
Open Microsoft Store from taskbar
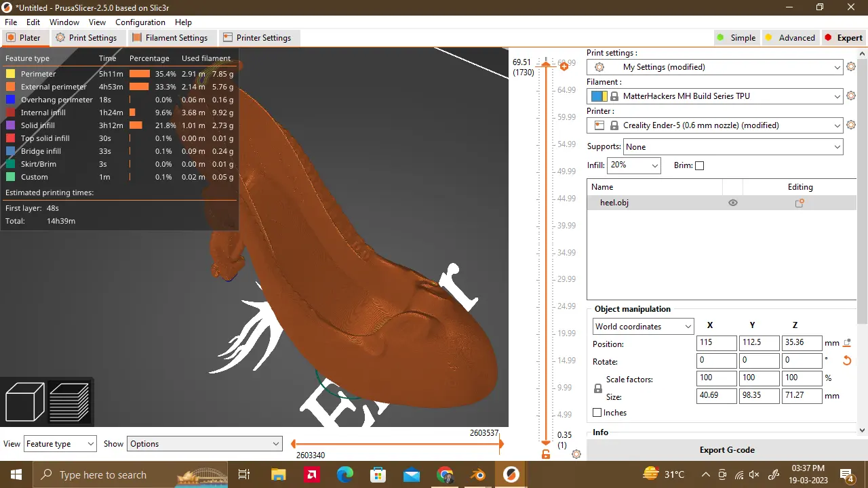tap(378, 474)
